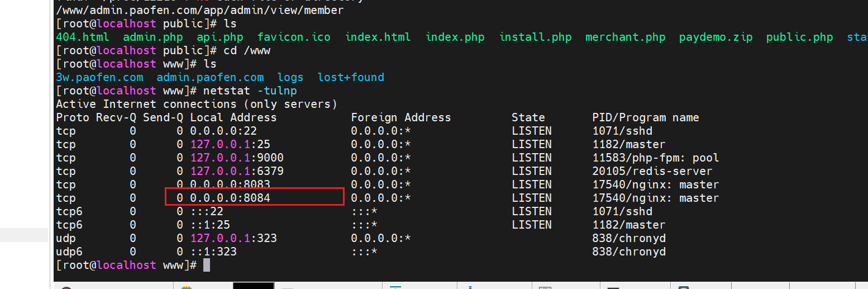Click the highlighted 0.0.0.0:8084 local address
Screen dimensions: 868x289
coord(230,198)
